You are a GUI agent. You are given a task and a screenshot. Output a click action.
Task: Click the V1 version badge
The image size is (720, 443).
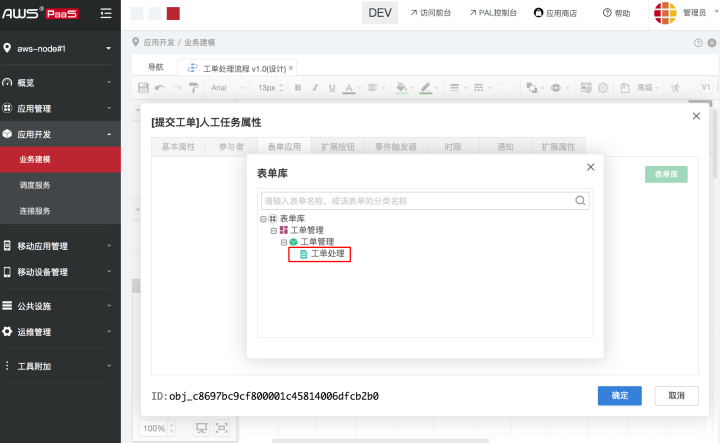click(x=706, y=87)
